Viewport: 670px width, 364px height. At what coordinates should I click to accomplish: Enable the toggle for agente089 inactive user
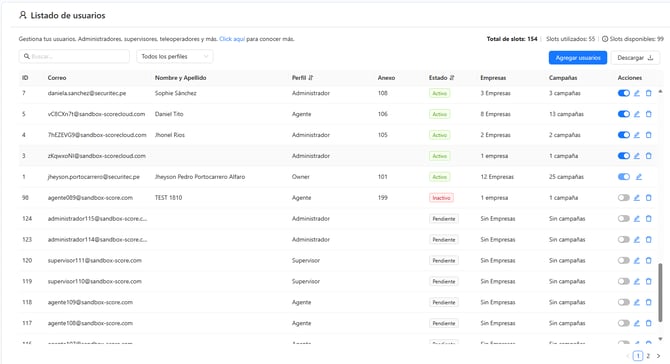coord(624,198)
